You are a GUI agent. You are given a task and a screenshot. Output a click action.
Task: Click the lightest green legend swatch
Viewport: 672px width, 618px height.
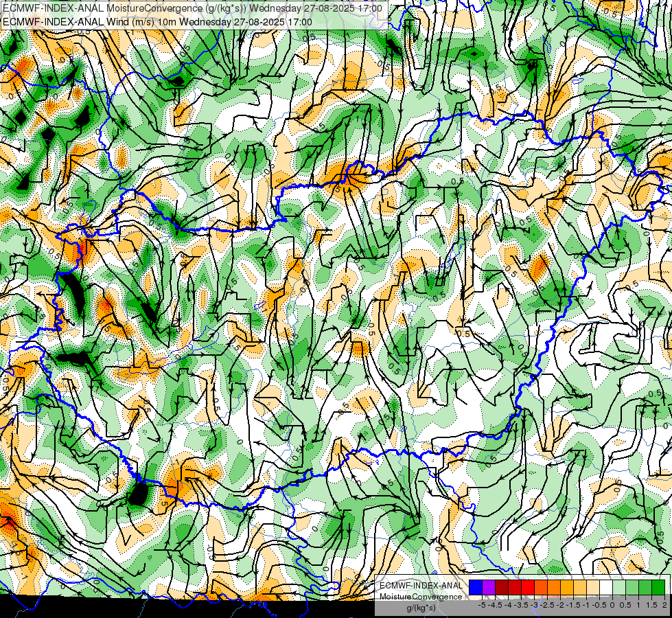(619, 588)
